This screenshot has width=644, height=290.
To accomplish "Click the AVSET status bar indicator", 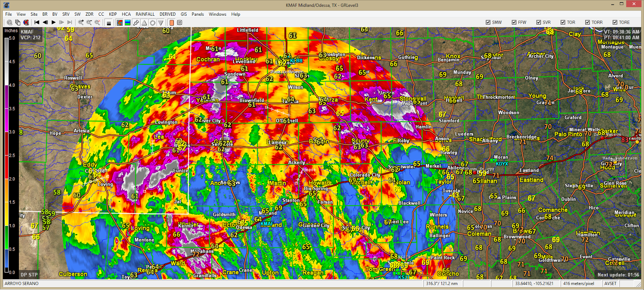I will tap(611, 284).
